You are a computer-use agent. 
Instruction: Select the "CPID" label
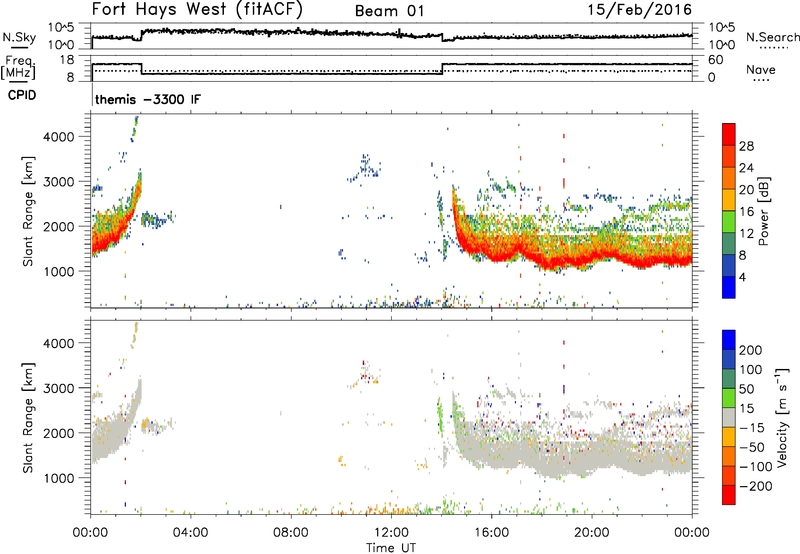[x=22, y=95]
